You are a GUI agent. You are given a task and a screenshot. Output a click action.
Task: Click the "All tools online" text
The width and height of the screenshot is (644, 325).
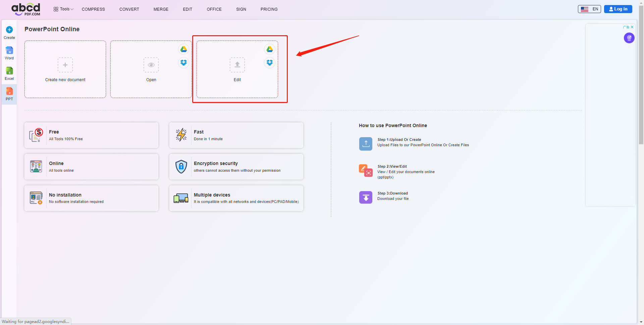pos(61,170)
